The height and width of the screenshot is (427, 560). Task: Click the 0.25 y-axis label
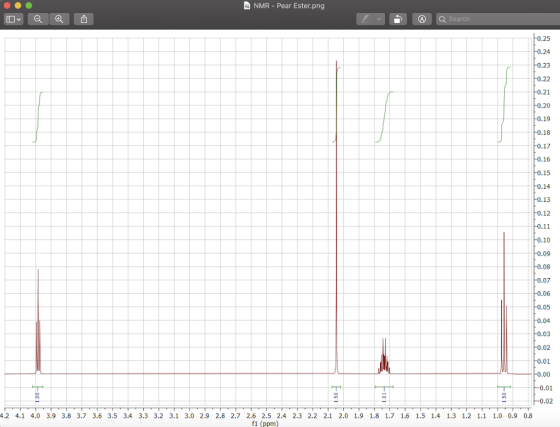544,38
